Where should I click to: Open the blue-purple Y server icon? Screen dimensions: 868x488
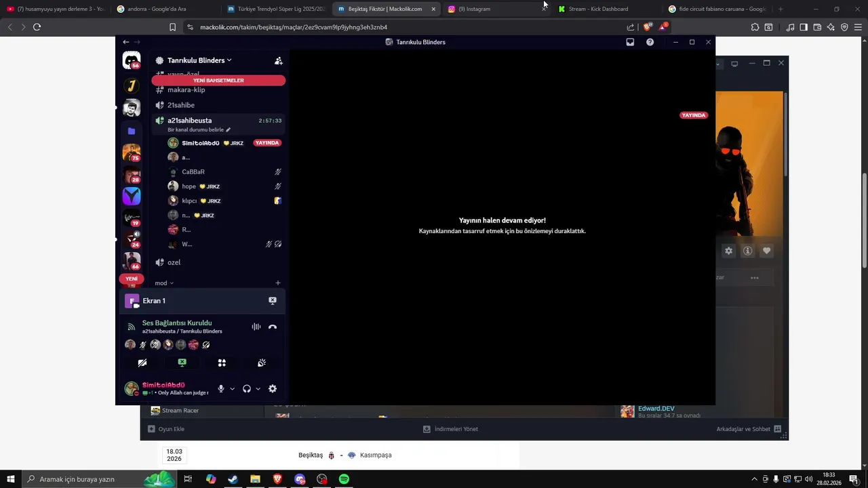132,196
